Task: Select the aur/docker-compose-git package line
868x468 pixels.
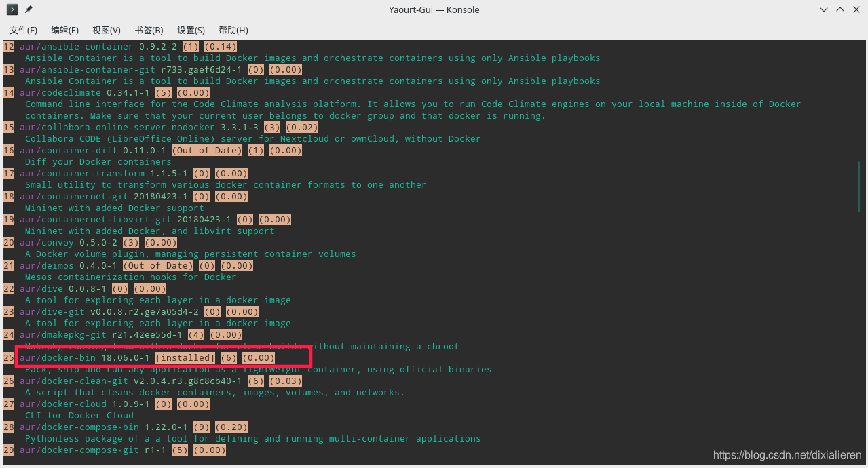Action: point(113,450)
